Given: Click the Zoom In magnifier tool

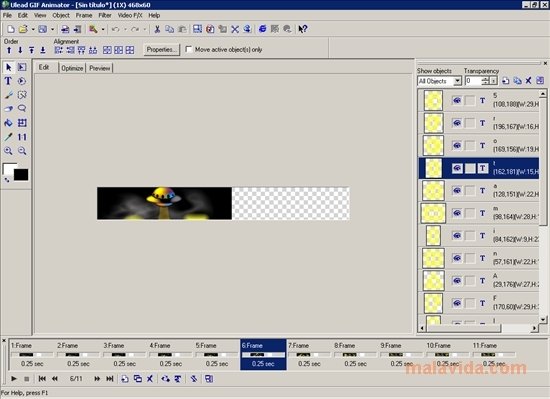Looking at the screenshot, I should click(8, 151).
